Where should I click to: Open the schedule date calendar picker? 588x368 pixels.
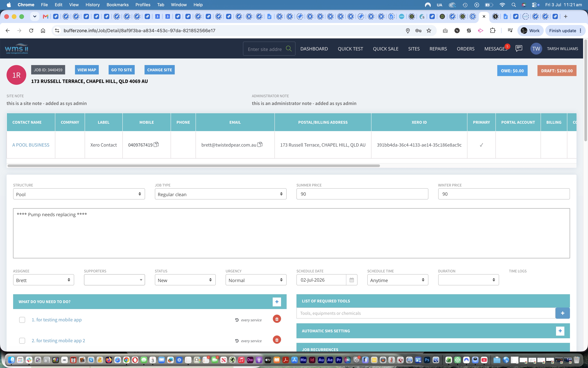pos(352,280)
